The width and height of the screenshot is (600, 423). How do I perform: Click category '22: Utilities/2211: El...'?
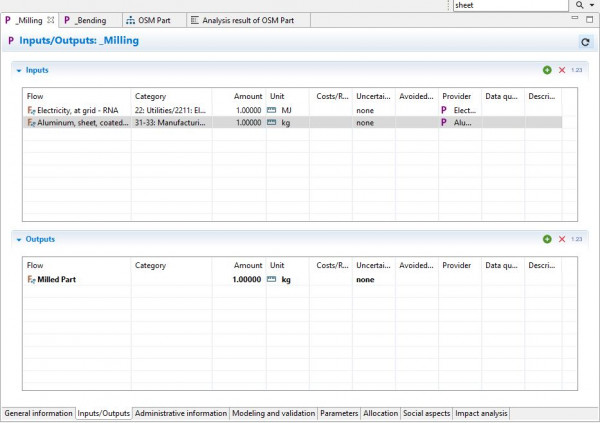point(170,110)
